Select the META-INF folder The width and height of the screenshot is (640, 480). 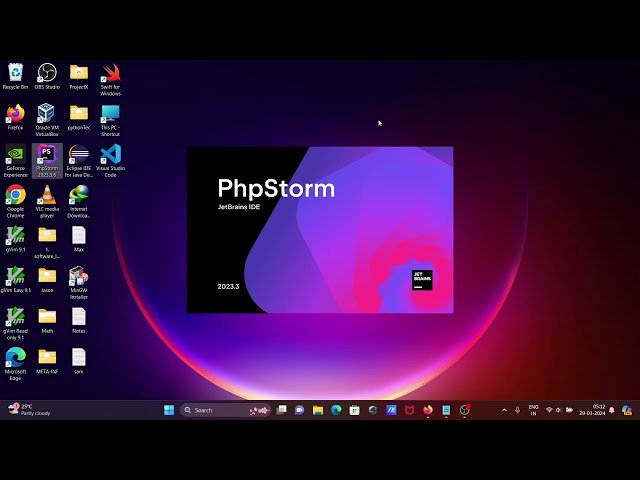[x=47, y=361]
